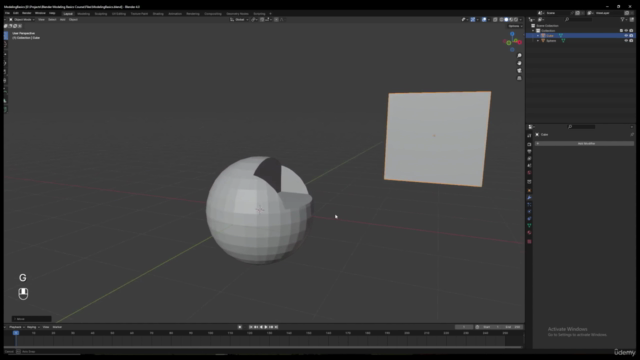Open the Playback dropdown in timeline
This screenshot has width=640, height=360.
[16, 327]
